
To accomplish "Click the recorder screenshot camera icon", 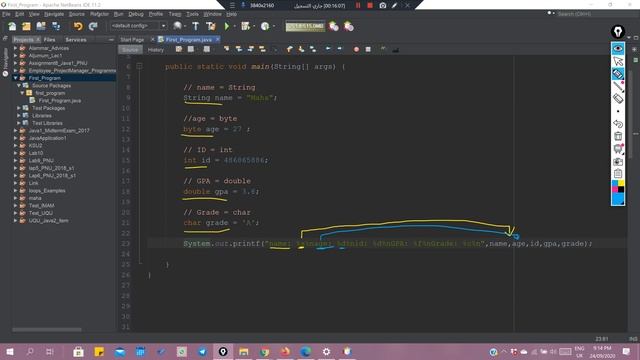I will click(x=382, y=5).
